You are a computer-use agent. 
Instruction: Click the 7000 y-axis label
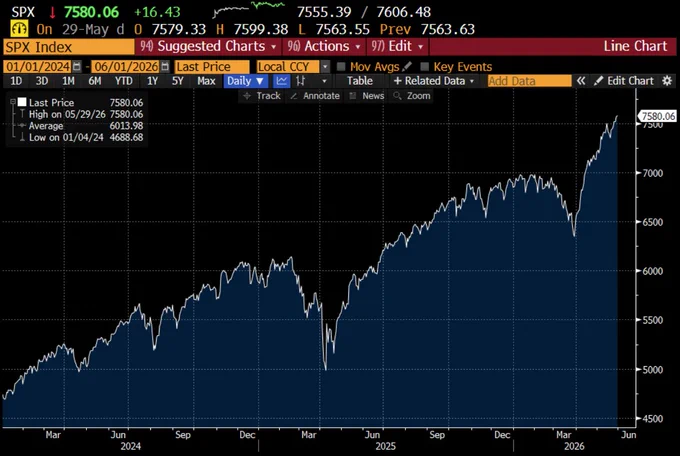pyautogui.click(x=652, y=173)
